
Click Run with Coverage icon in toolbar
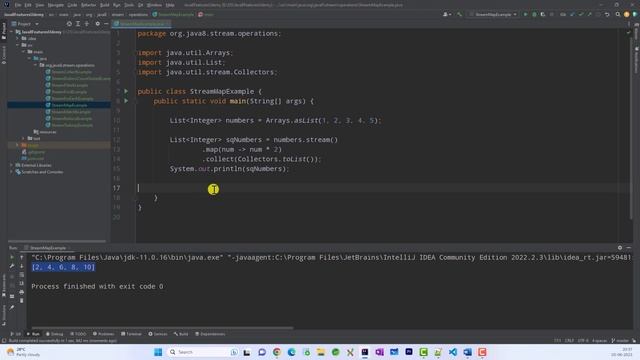(x=542, y=14)
